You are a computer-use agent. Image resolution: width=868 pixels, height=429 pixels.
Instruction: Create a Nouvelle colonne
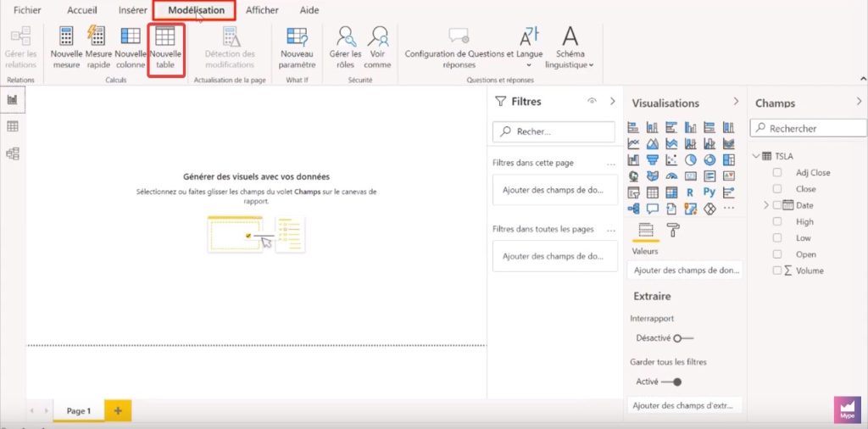(131, 47)
